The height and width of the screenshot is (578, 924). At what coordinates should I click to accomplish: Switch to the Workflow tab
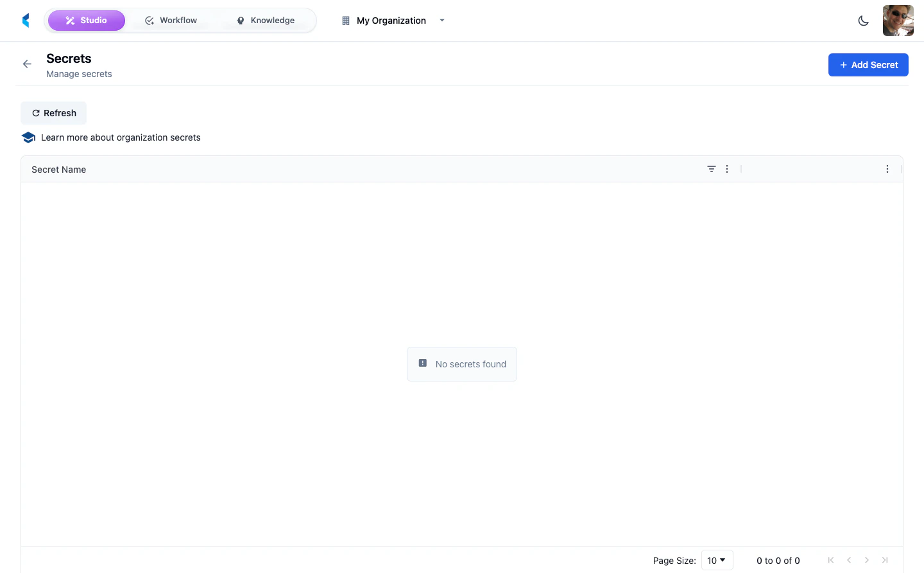(x=171, y=20)
